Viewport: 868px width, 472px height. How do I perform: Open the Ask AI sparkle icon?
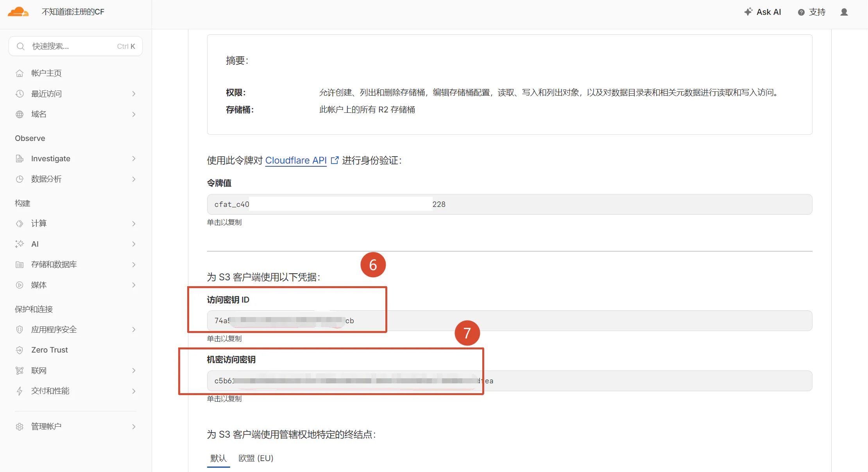click(x=748, y=12)
